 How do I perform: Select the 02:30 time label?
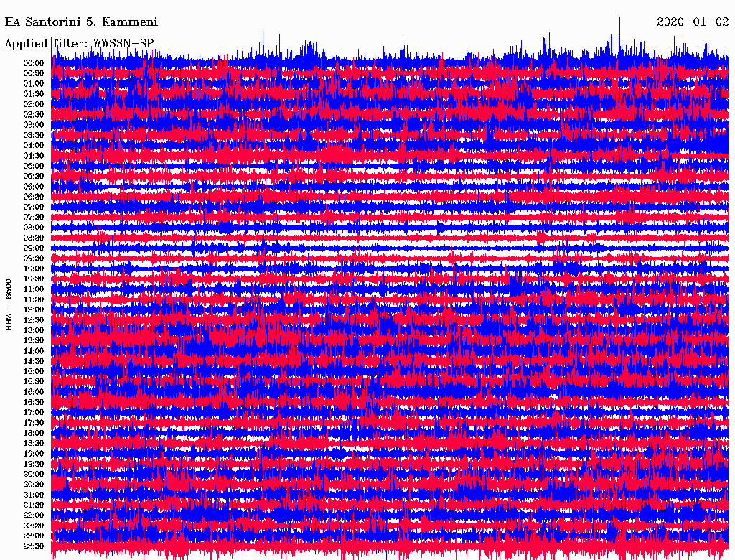coord(34,114)
